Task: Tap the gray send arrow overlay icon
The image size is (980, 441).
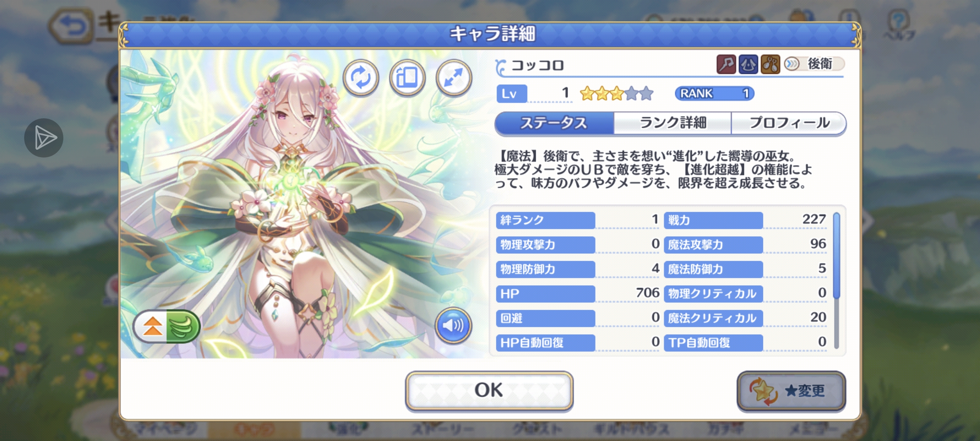Action: [x=44, y=138]
